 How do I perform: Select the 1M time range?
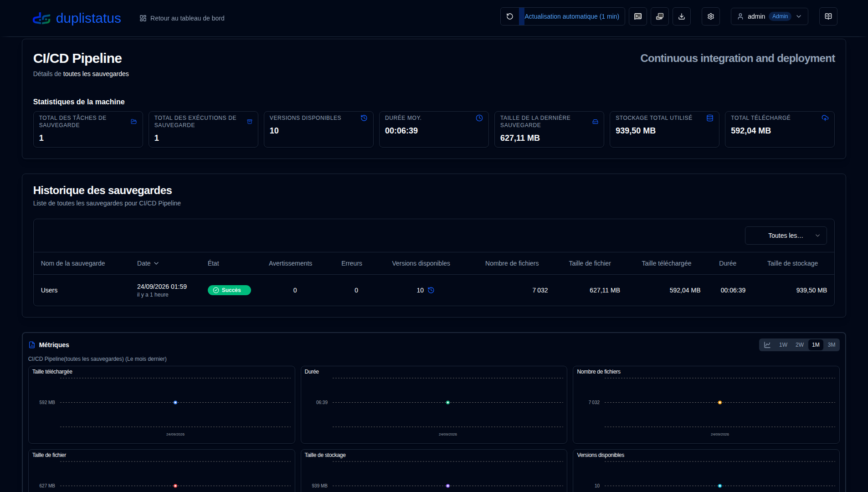pyautogui.click(x=816, y=345)
